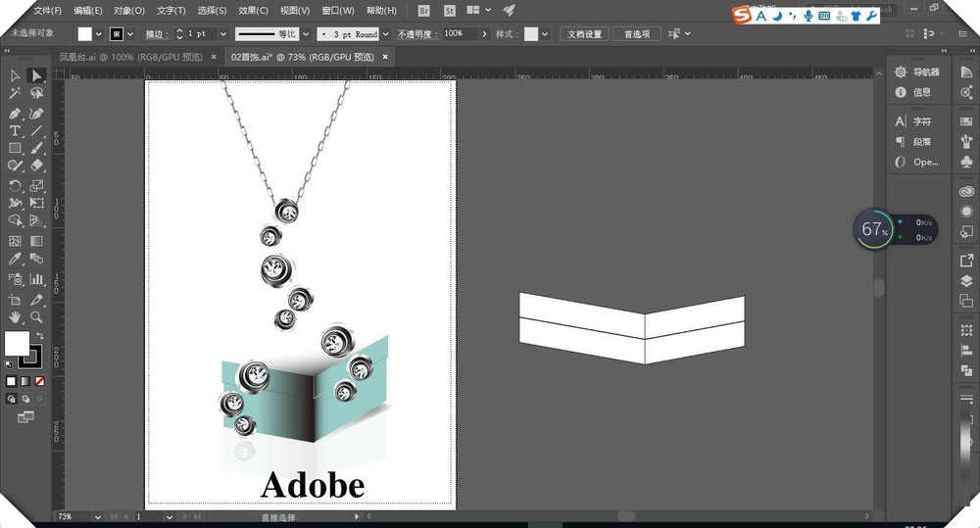Select the Direct Selection arrow tool
This screenshot has width=980, height=528.
pyautogui.click(x=37, y=75)
